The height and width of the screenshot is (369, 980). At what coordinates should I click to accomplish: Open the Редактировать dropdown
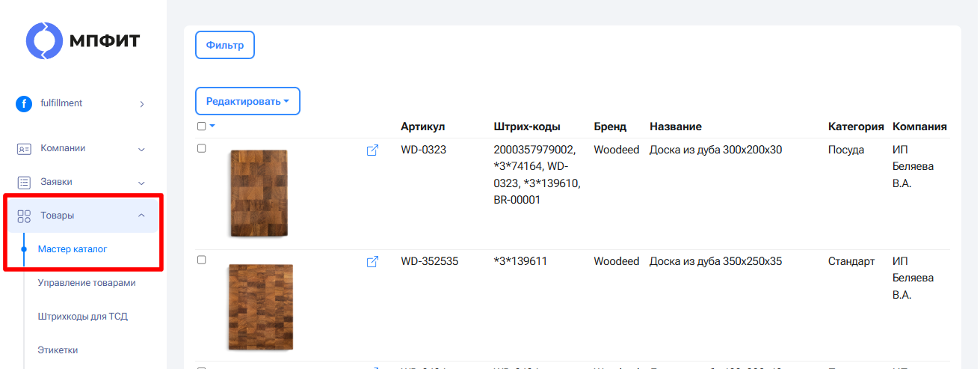pos(247,101)
